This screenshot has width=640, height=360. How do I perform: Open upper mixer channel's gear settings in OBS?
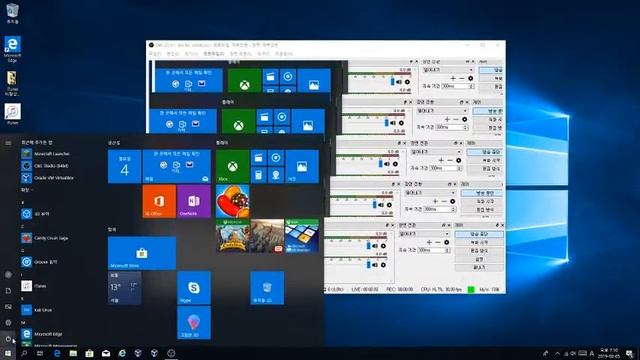pos(383,246)
